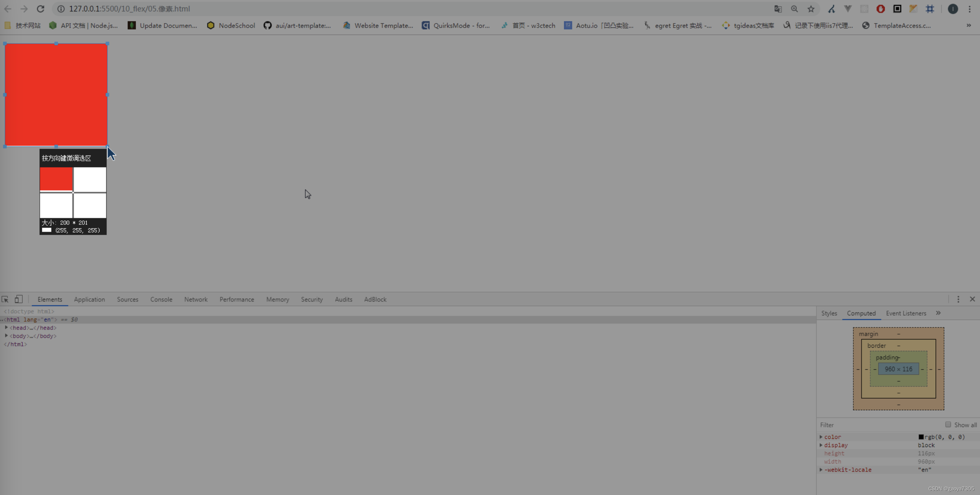
Task: Activate the inspect element picker icon
Action: click(5, 299)
